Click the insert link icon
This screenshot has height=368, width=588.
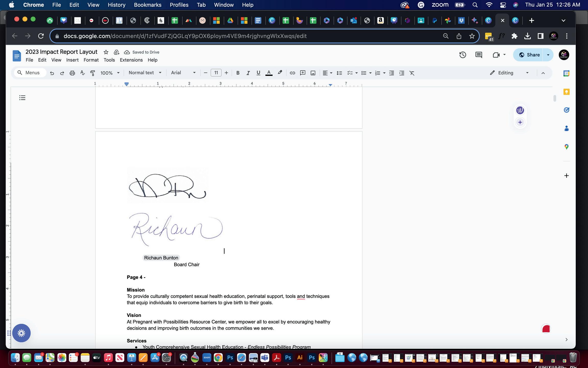(292, 73)
